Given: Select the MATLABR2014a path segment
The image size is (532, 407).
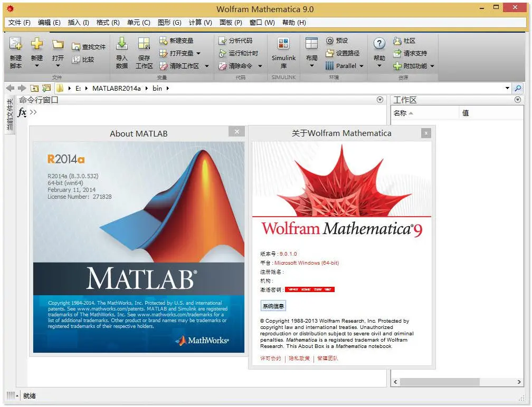Looking at the screenshot, I should (x=116, y=89).
